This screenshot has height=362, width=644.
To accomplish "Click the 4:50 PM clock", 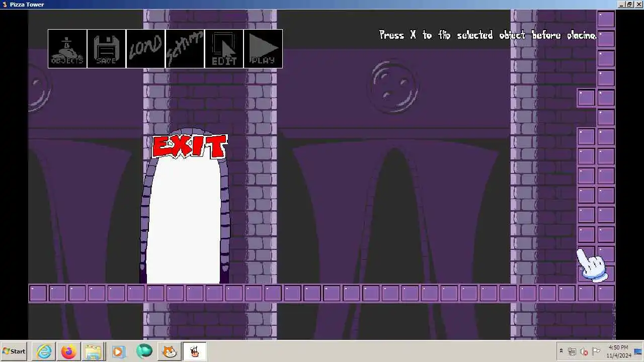I will click(x=618, y=347).
